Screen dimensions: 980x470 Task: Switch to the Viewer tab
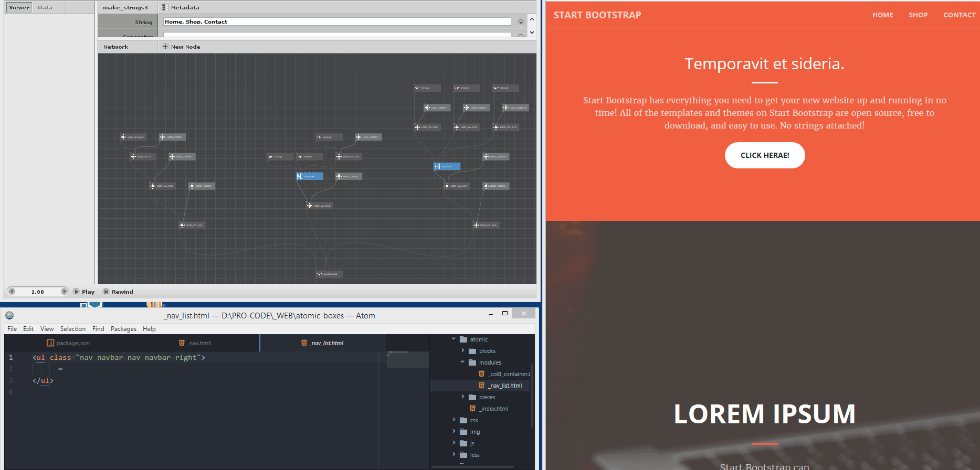19,7
